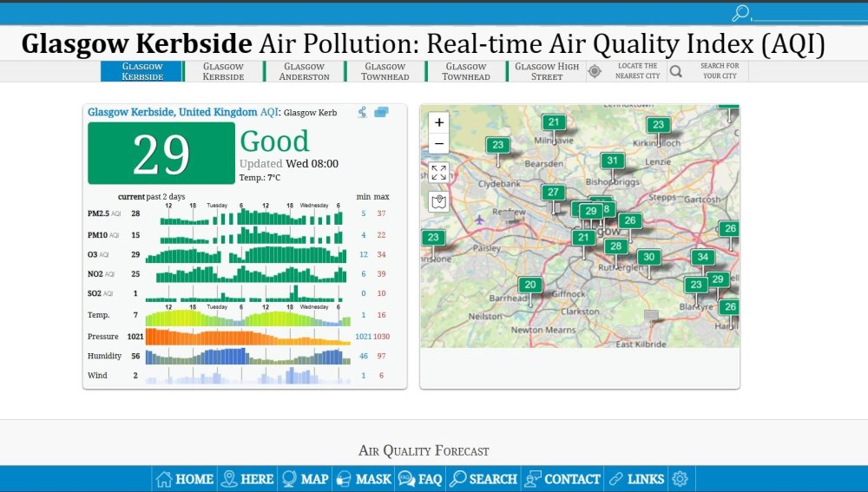Click the Humidity row label
The image size is (868, 492).
click(x=104, y=356)
